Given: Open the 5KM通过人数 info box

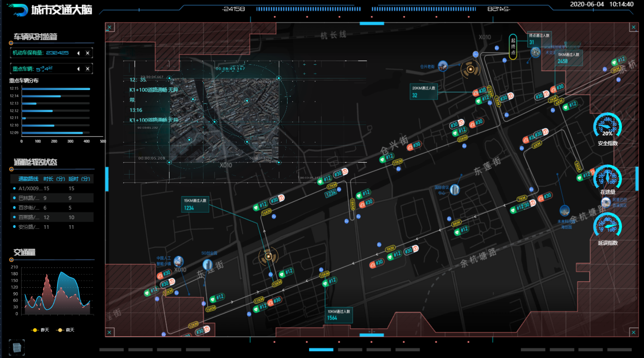Looking at the screenshot, I should click(x=569, y=57).
